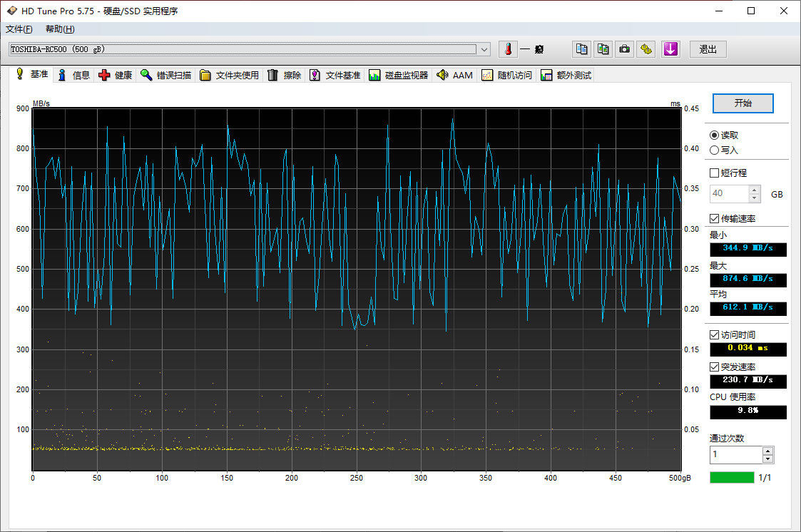
Task: Increase the 通过次数 pass count with up arrow
Action: pos(767,451)
